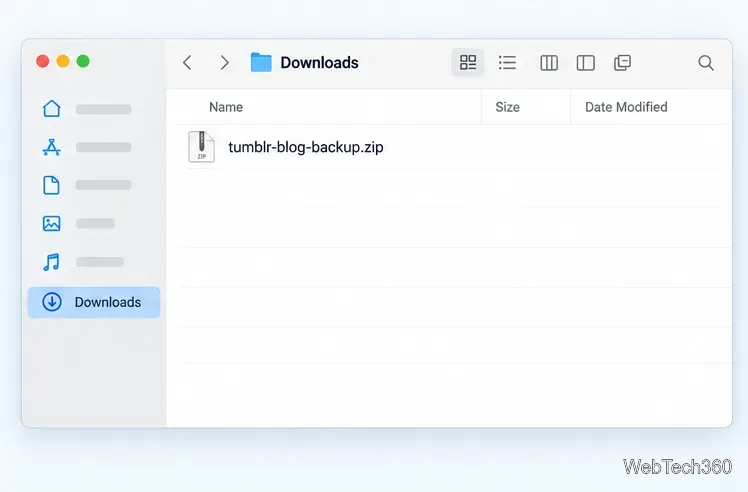Sort by the Size column header

point(507,107)
